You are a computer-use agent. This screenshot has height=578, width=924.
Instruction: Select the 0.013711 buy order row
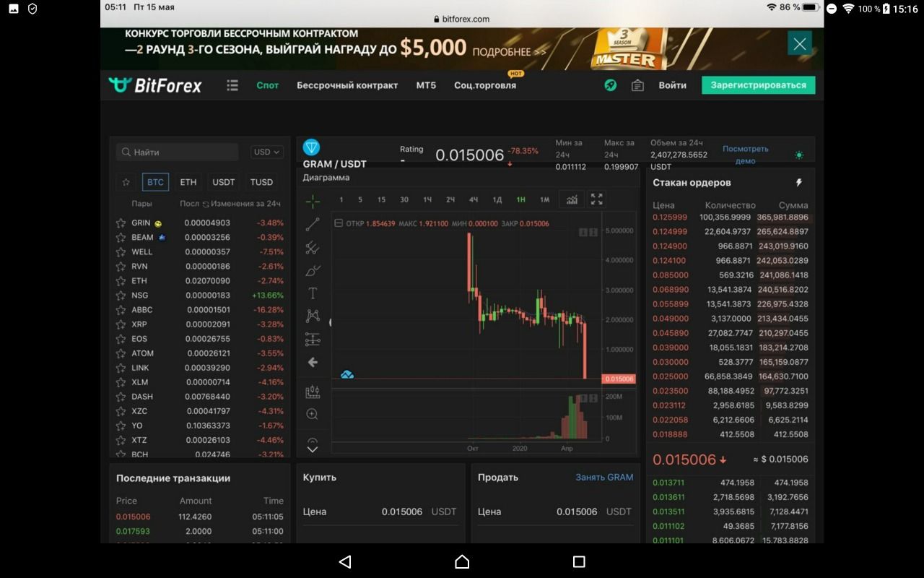(731, 483)
